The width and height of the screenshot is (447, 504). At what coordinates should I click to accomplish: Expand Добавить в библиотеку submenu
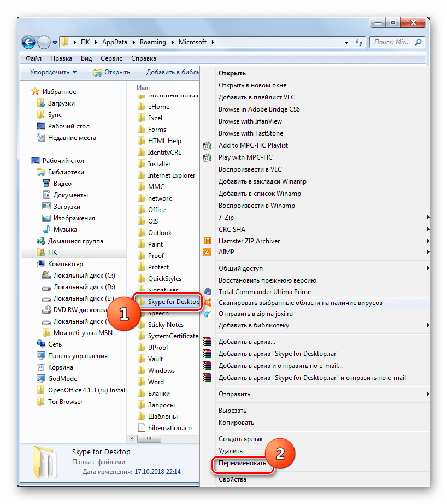pyautogui.click(x=428, y=325)
